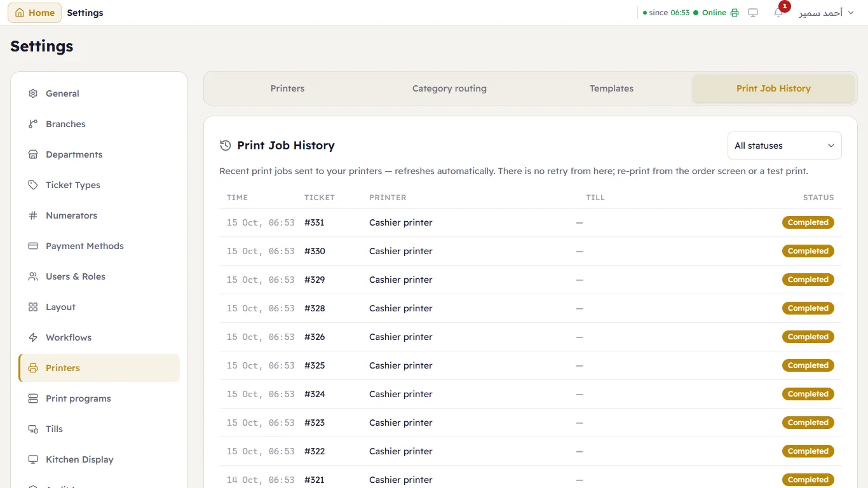Viewport: 868px width, 488px height.
Task: Open the All statuses filter dropdown
Action: [785, 146]
